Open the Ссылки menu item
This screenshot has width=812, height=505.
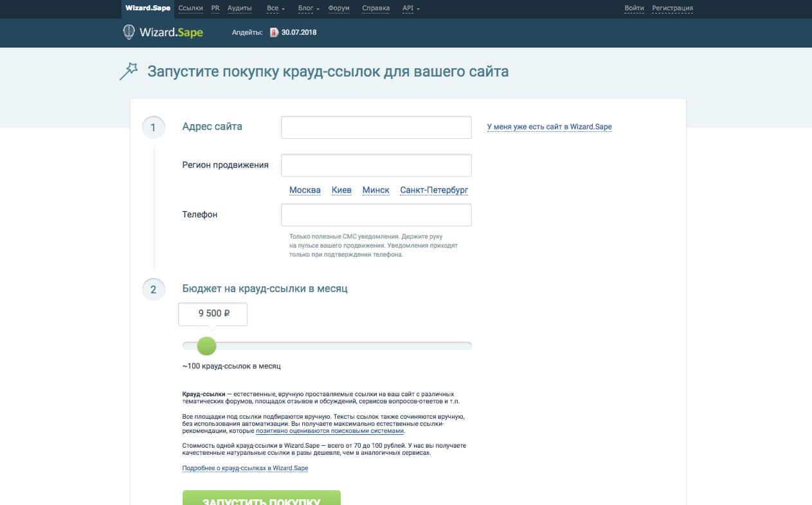click(191, 8)
